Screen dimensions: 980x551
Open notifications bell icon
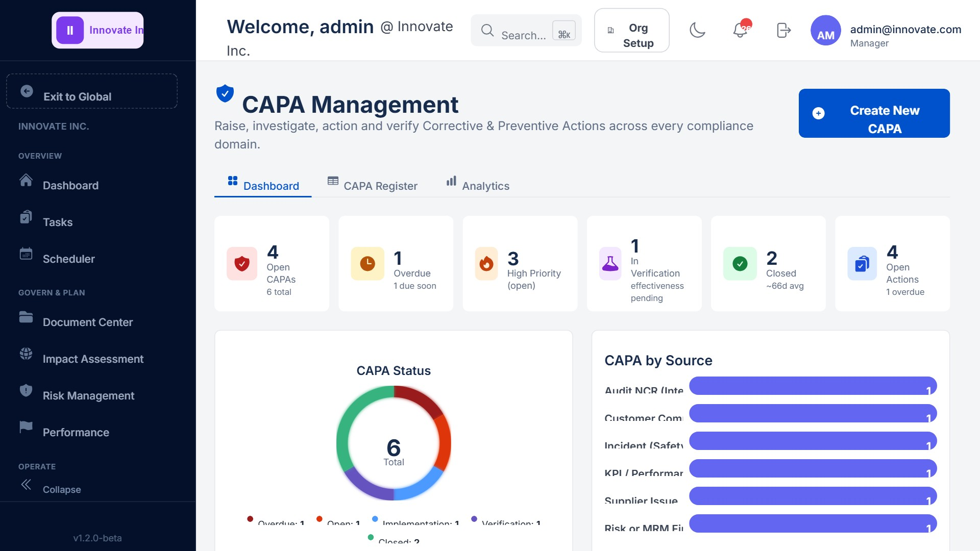[740, 30]
